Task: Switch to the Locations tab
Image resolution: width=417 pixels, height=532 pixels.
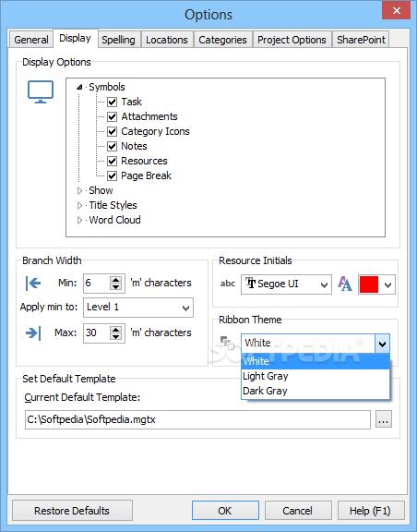Action: [x=167, y=40]
